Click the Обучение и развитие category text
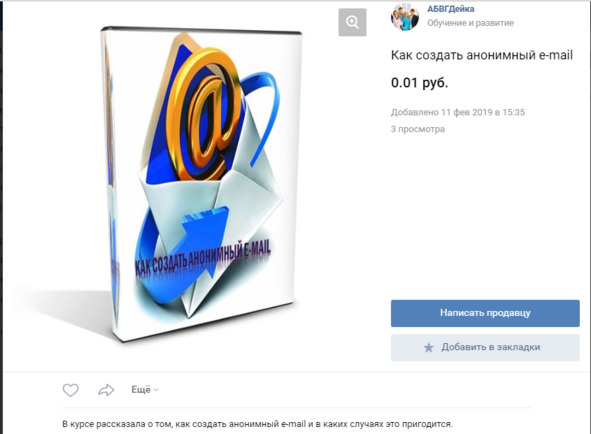 470,23
